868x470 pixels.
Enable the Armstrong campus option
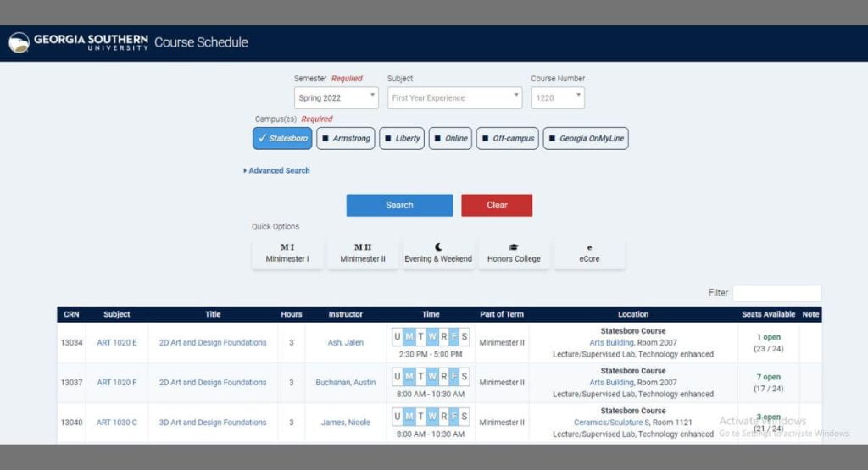(345, 138)
